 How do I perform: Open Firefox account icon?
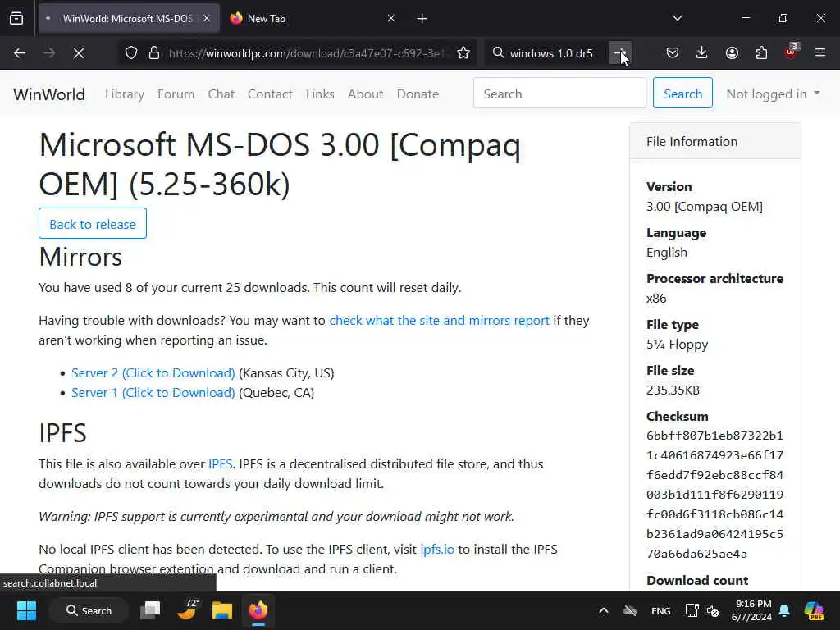pyautogui.click(x=732, y=53)
